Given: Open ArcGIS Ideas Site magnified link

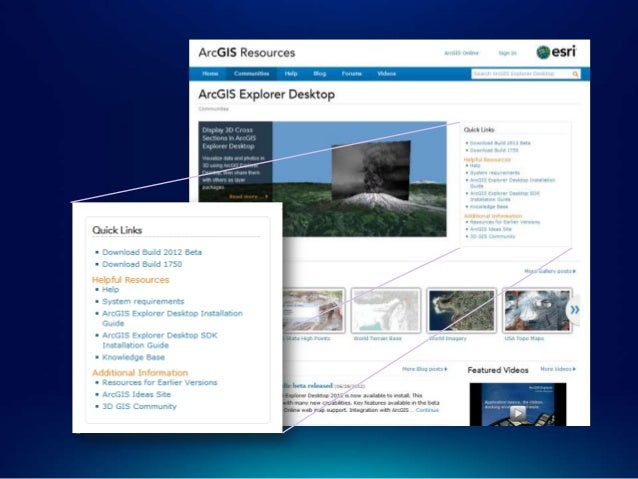Looking at the screenshot, I should pyautogui.click(x=136, y=394).
